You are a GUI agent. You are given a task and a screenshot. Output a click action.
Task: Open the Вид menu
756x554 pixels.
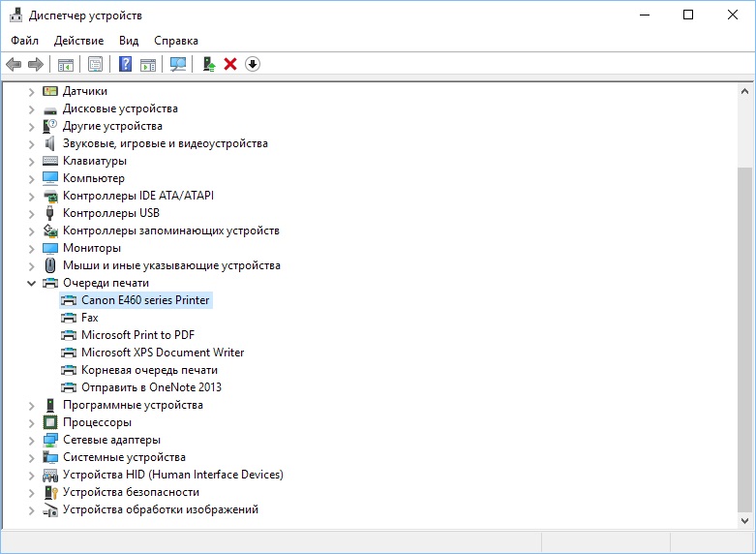(x=129, y=41)
